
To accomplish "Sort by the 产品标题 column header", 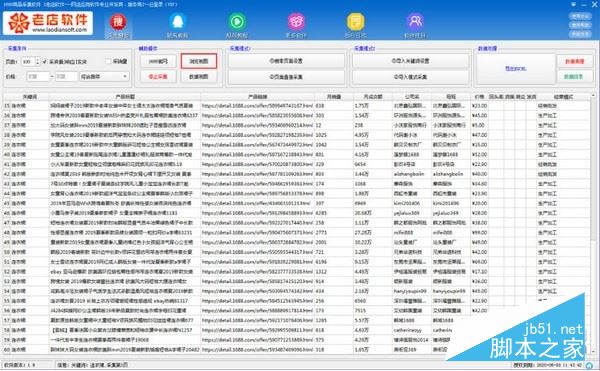I will pos(125,97).
